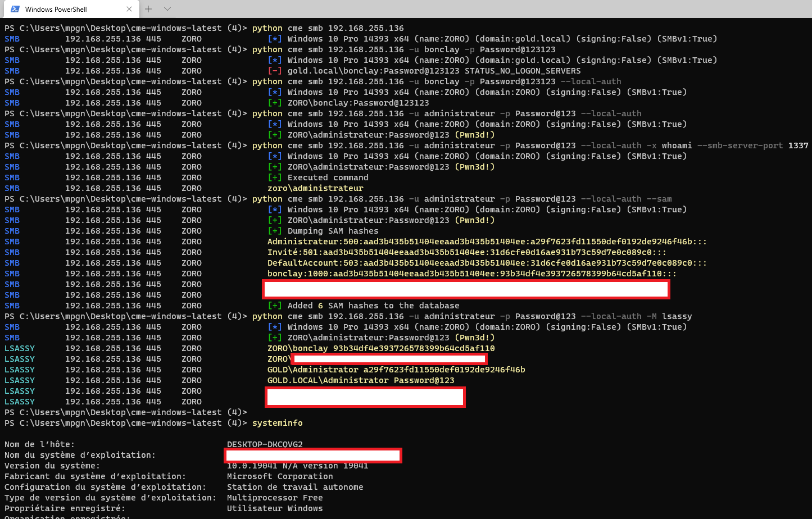Open a new terminal tab with plus
The height and width of the screenshot is (519, 812).
[x=148, y=9]
